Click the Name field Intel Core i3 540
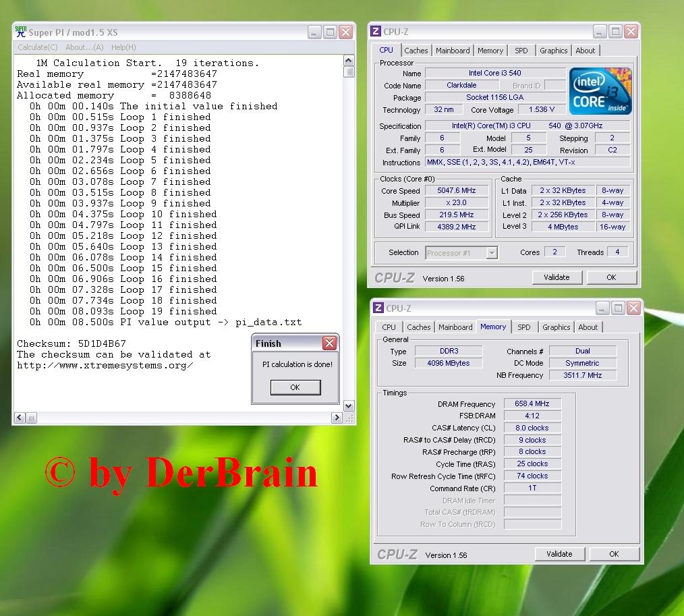This screenshot has height=616, width=684. 495,74
